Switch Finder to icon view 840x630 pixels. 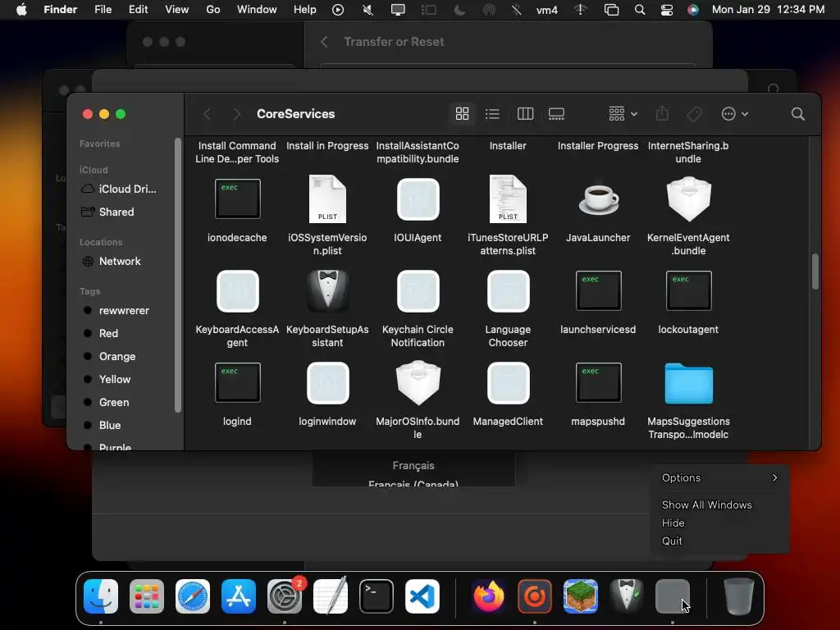tap(462, 113)
